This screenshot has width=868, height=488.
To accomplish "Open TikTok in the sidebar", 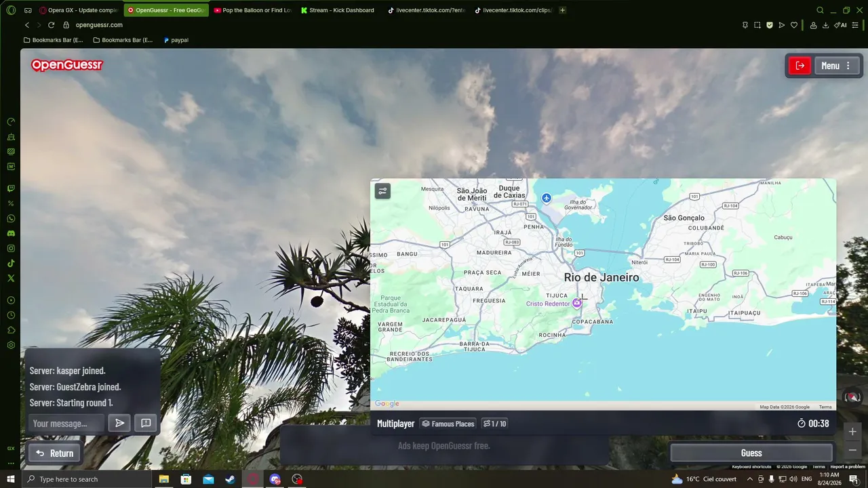I will point(11,263).
